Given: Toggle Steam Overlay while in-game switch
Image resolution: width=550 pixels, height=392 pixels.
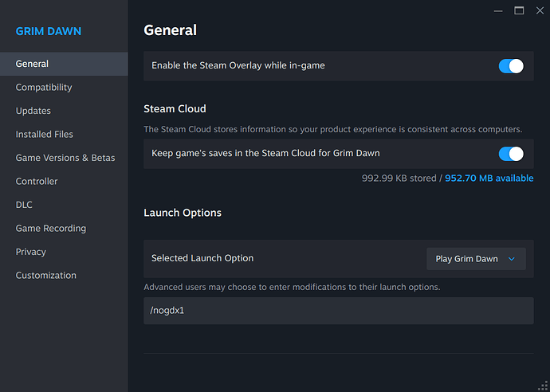Looking at the screenshot, I should [511, 66].
